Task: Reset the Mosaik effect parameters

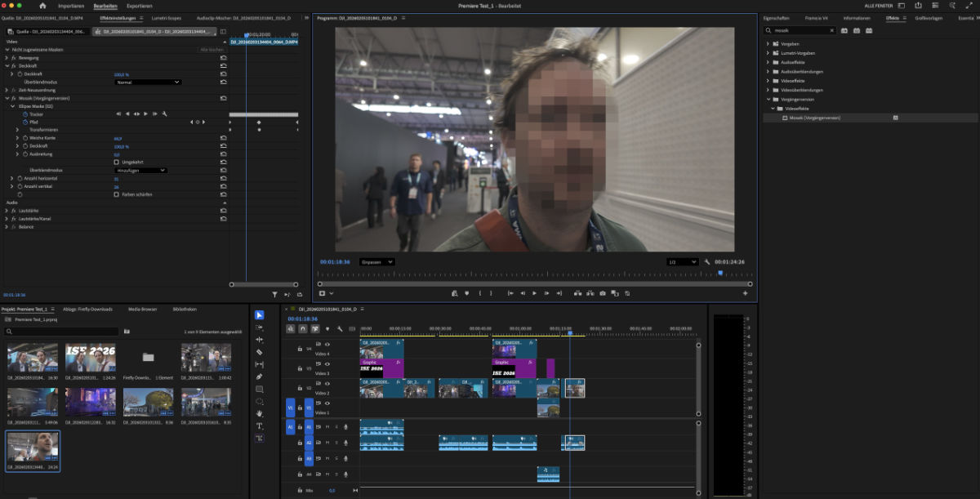Action: click(223, 98)
